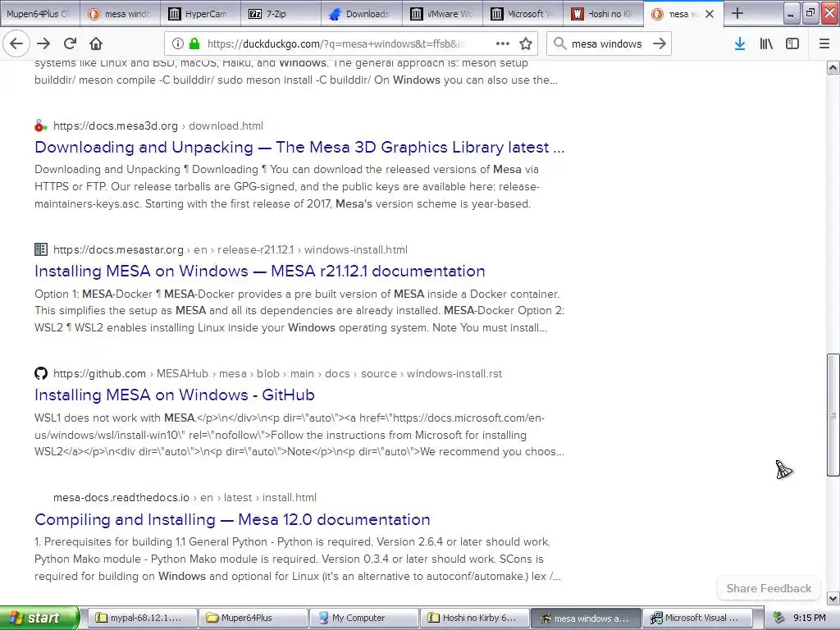
Task: Click the scrollbar down arrow
Action: click(833, 598)
